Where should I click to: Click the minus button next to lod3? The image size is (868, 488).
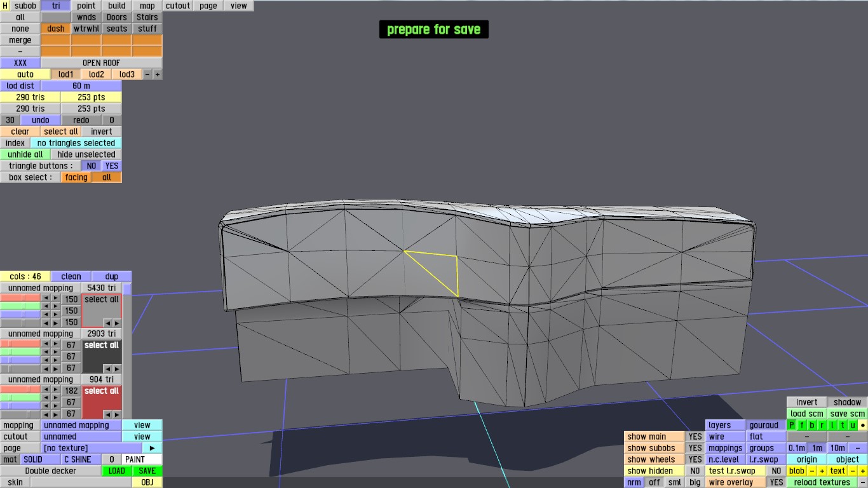(x=147, y=74)
